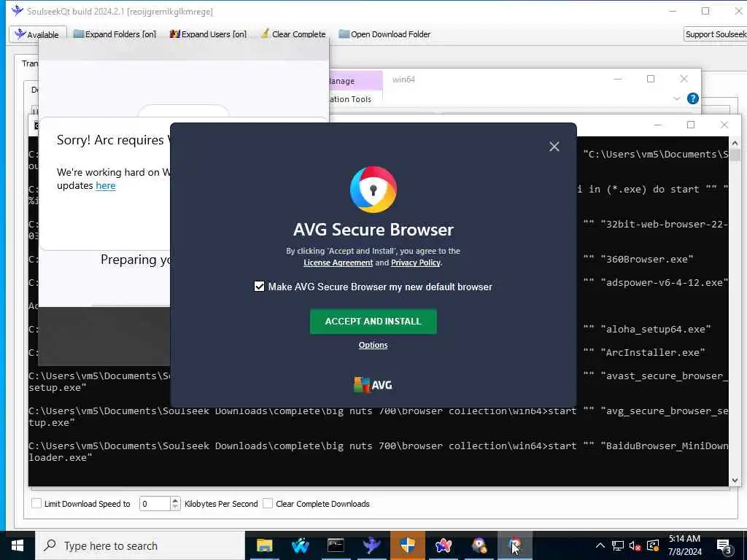Open the notification center icon
The height and width of the screenshot is (560, 747).
pos(724,546)
